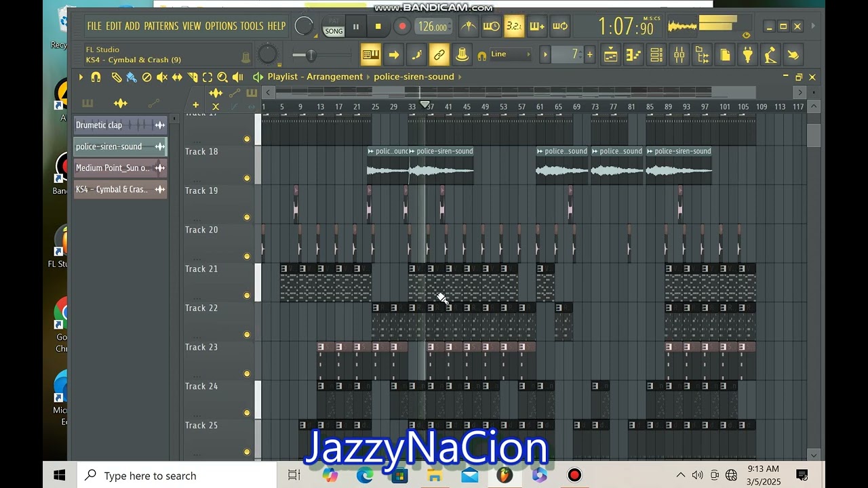
Task: Click the record button
Action: 402,26
